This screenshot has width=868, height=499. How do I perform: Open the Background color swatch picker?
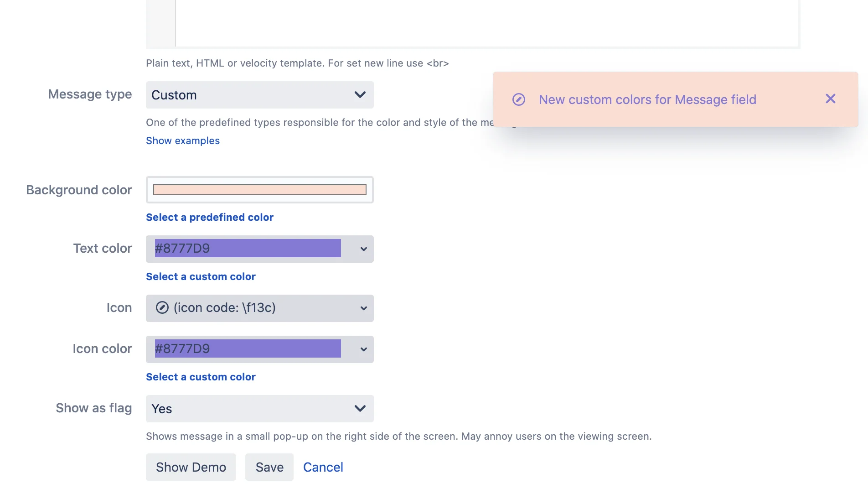260,190
